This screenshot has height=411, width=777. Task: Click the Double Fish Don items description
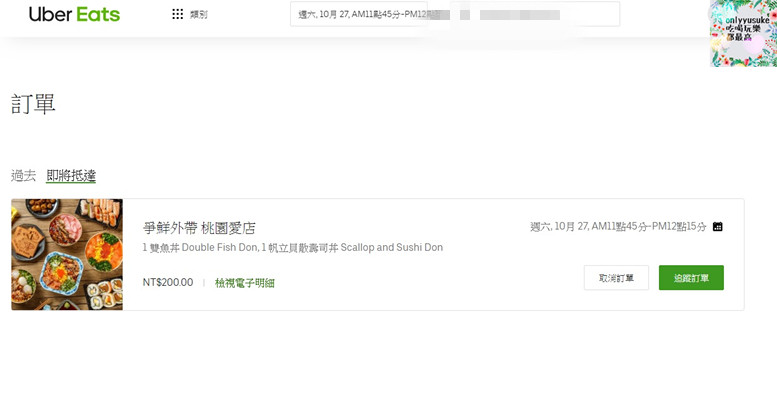pos(293,247)
